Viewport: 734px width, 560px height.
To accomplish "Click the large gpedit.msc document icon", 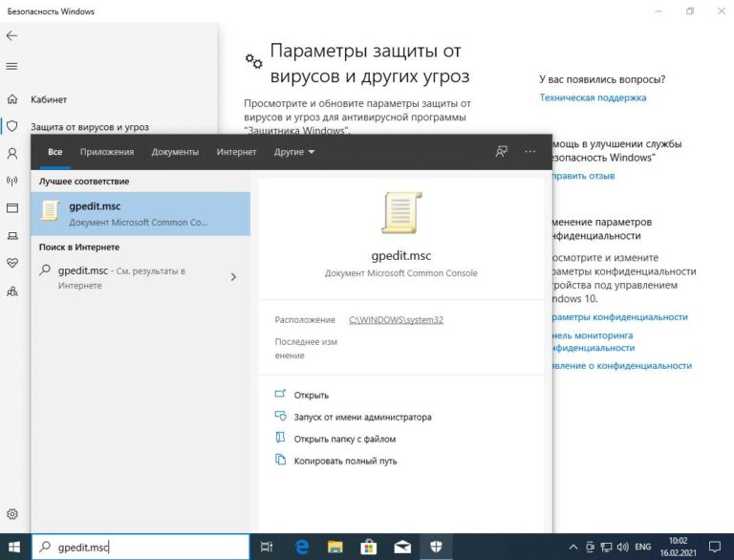I will pos(401,213).
